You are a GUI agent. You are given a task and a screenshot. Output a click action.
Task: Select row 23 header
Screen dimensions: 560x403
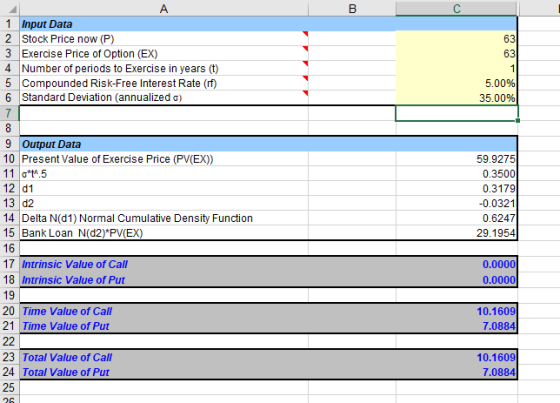coord(9,357)
